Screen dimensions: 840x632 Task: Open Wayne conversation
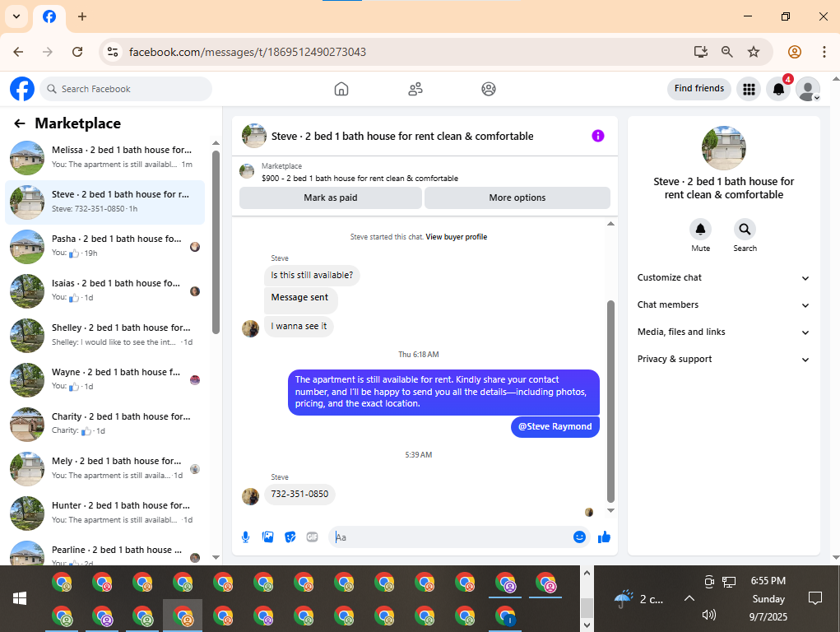(105, 380)
